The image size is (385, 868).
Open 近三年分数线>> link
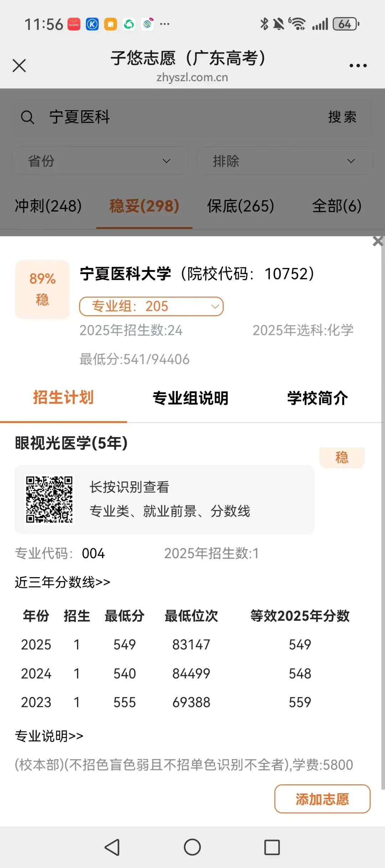[62, 582]
